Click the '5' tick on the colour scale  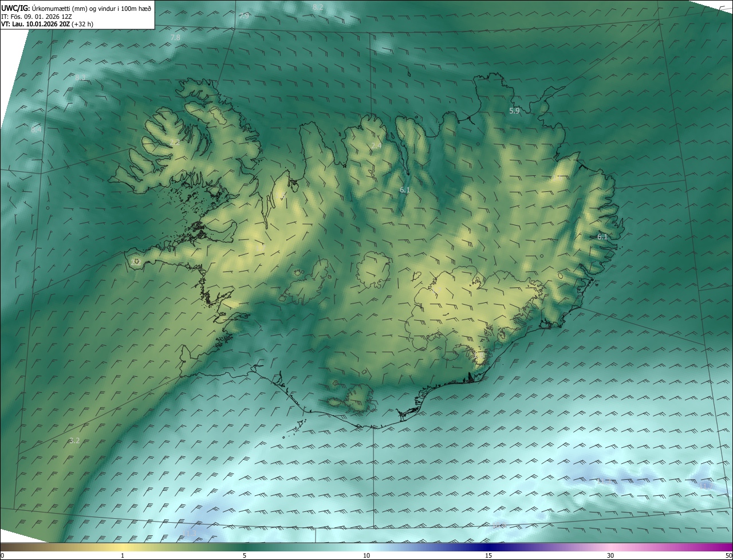[245, 555]
